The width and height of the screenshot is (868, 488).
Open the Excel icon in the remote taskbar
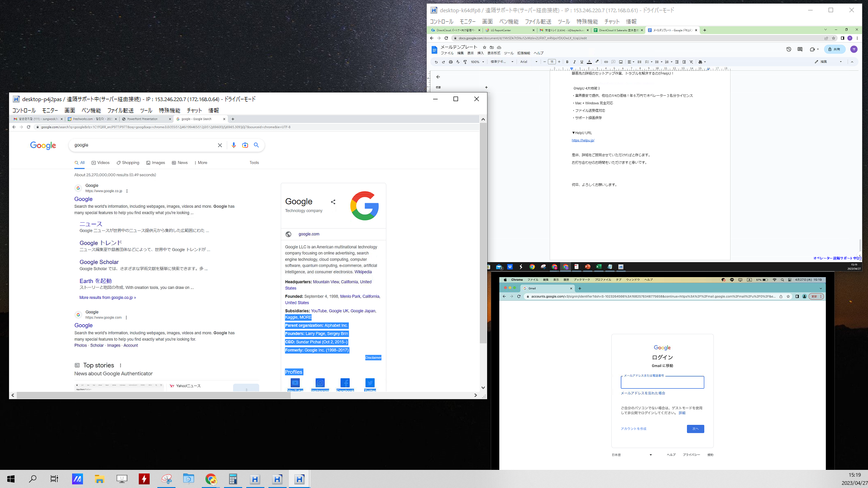click(599, 267)
